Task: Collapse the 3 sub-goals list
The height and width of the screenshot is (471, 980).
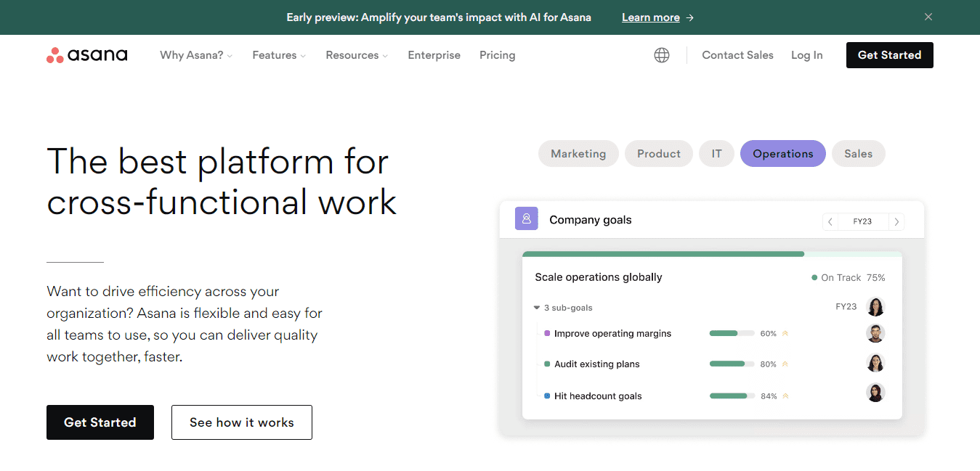Action: 537,308
